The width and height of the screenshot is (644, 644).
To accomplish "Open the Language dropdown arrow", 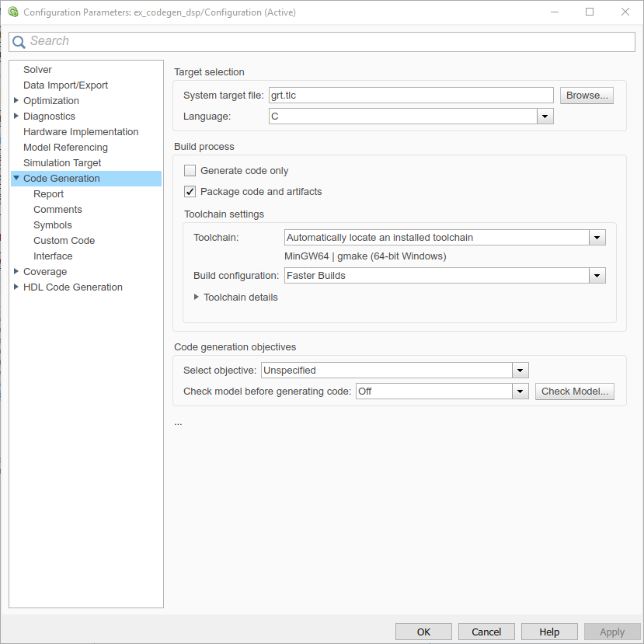I will coord(545,116).
